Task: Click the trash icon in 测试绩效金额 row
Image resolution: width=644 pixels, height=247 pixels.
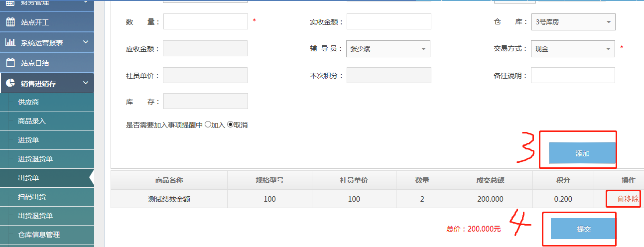Action: coord(620,199)
